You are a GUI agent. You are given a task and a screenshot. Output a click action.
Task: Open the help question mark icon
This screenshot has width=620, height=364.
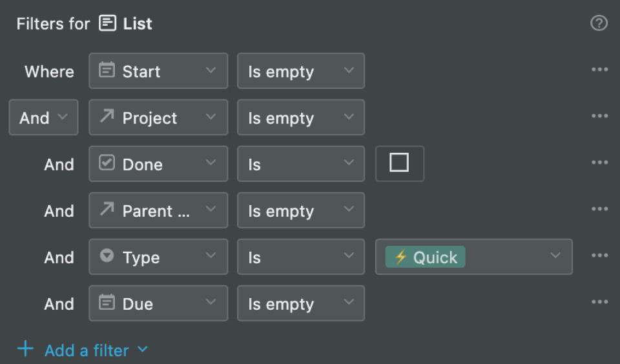coord(599,23)
